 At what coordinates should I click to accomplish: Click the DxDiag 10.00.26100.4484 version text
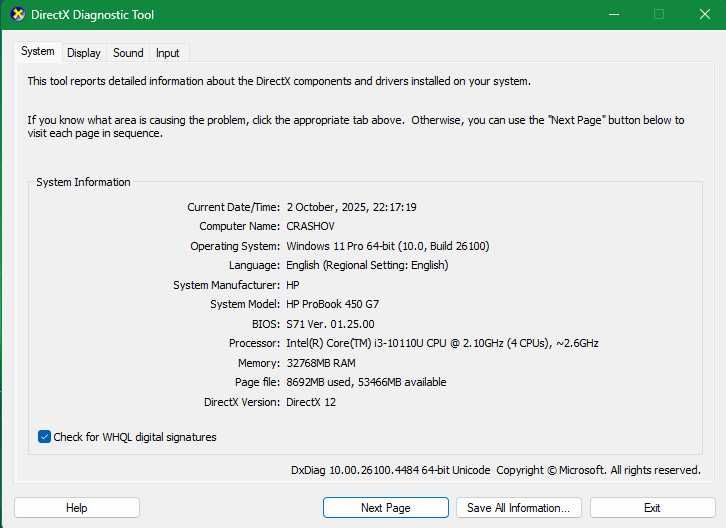[390, 470]
